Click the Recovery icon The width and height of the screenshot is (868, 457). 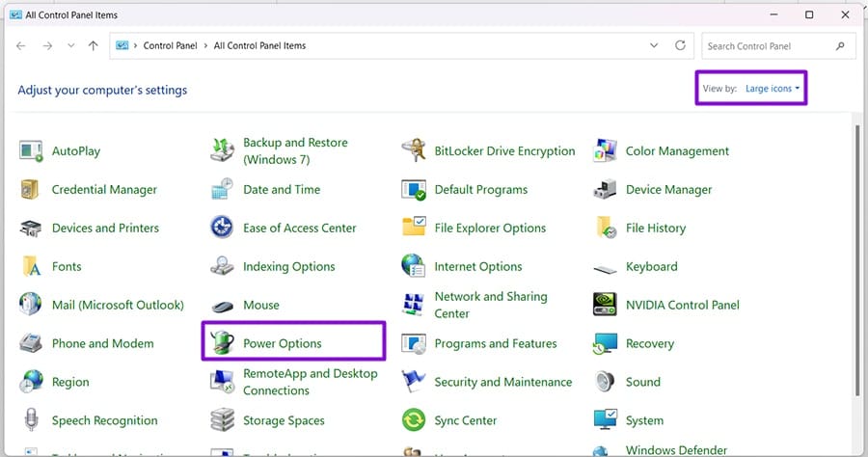pyautogui.click(x=605, y=343)
